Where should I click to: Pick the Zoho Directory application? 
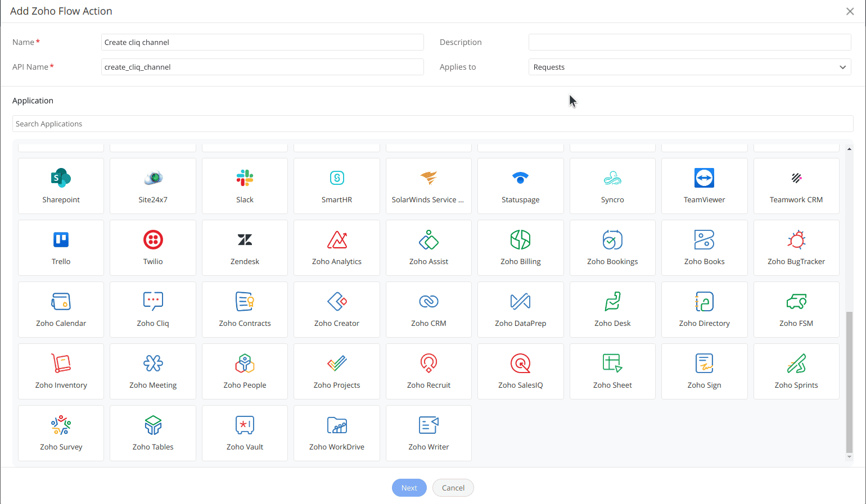coord(705,310)
